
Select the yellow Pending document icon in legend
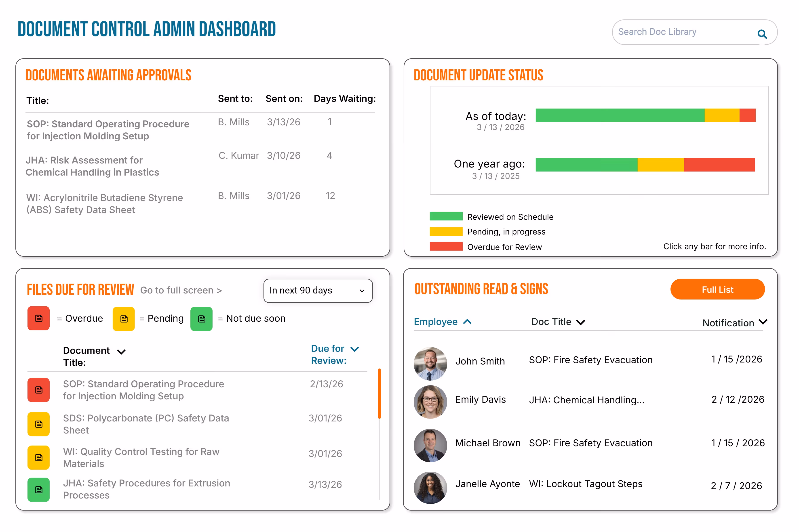tap(124, 318)
